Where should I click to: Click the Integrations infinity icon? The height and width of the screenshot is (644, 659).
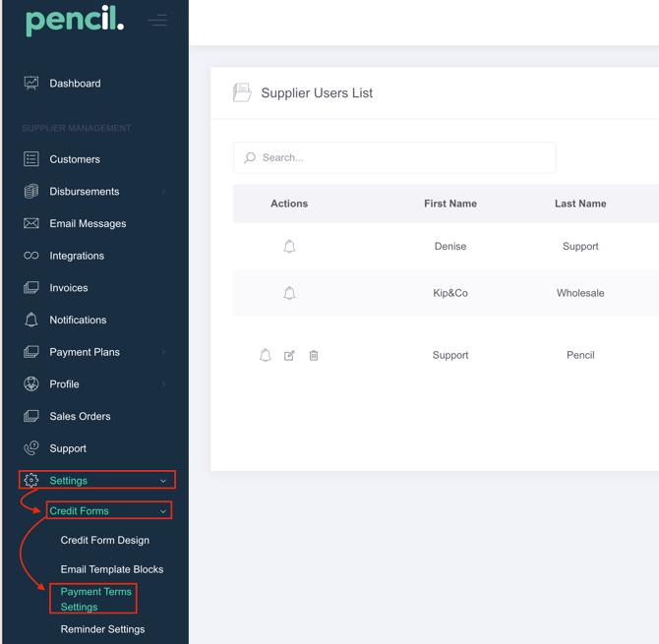pos(31,256)
